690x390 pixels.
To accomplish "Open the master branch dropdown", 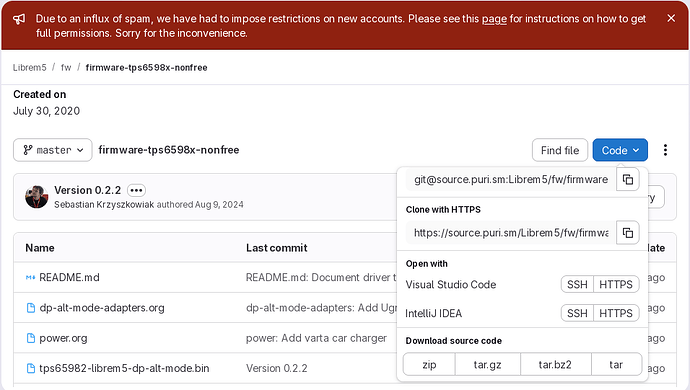I will tap(53, 150).
